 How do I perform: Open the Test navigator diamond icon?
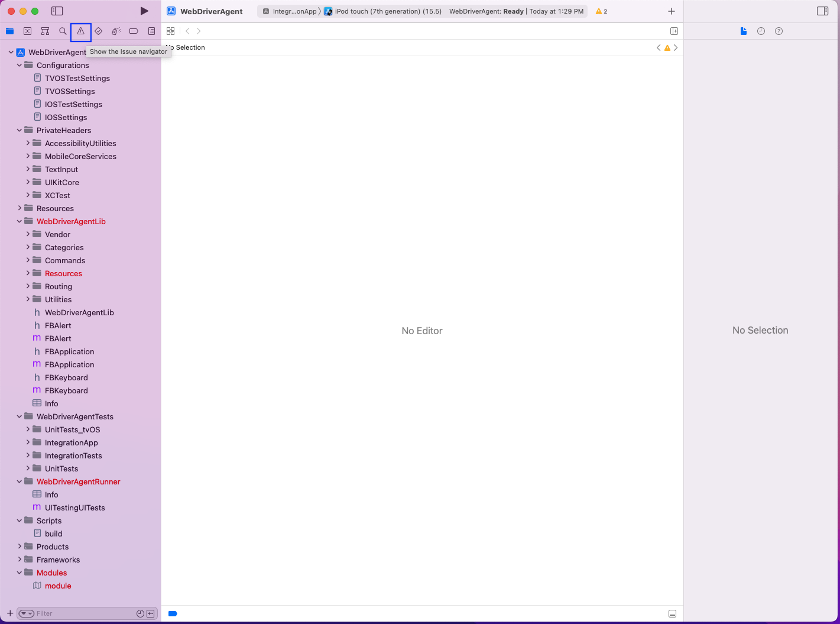click(x=99, y=31)
